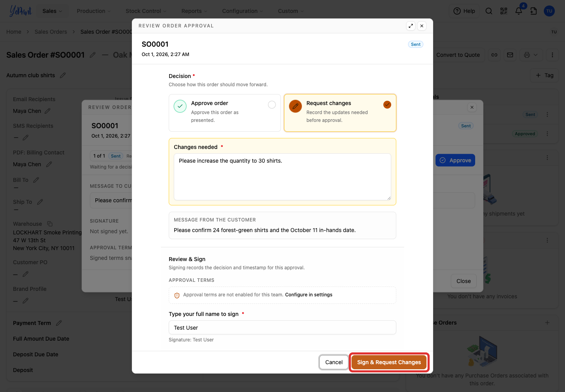Open the search icon in the top bar
565x392 pixels.
489,11
